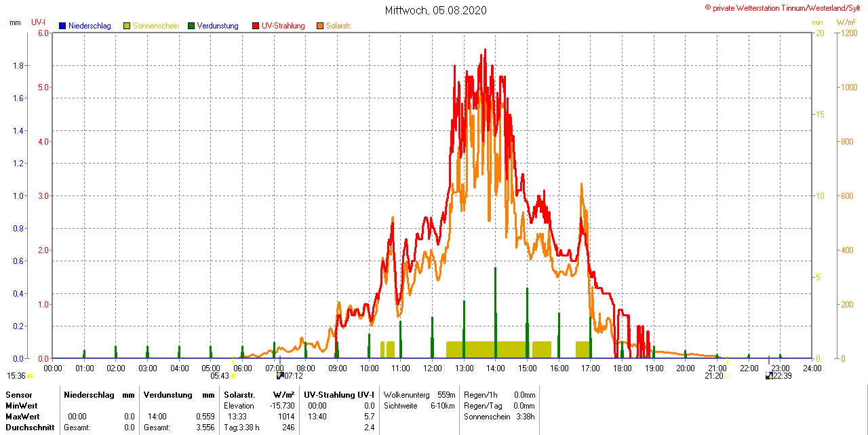The width and height of the screenshot is (868, 435).
Task: Click the 13:40 UV max time
Action: point(317,416)
